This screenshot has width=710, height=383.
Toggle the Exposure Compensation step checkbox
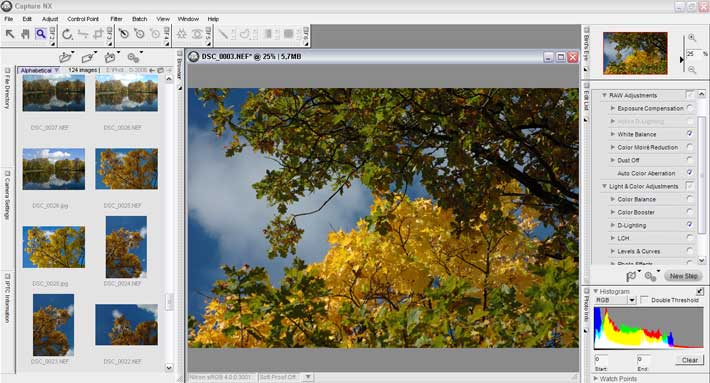coord(690,108)
